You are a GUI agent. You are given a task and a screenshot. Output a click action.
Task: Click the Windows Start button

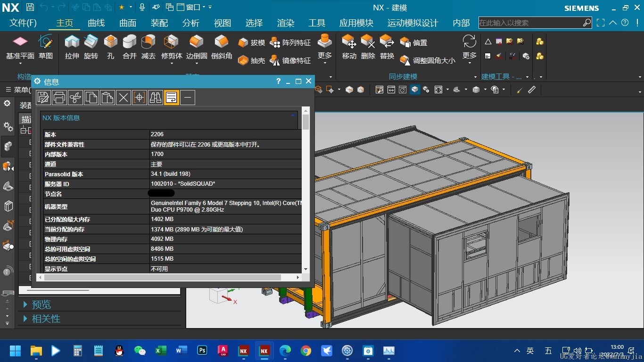(x=15, y=351)
